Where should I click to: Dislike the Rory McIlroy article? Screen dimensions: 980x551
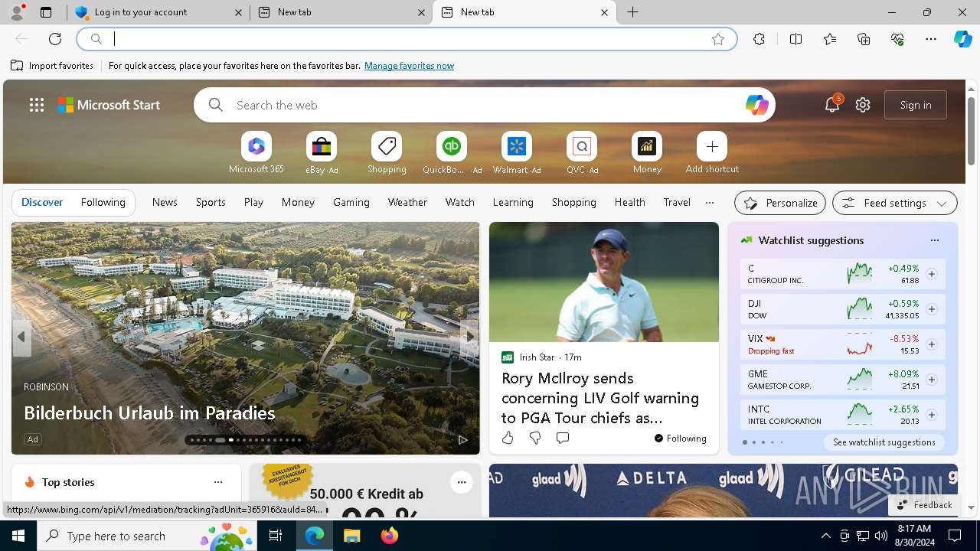[x=535, y=438]
